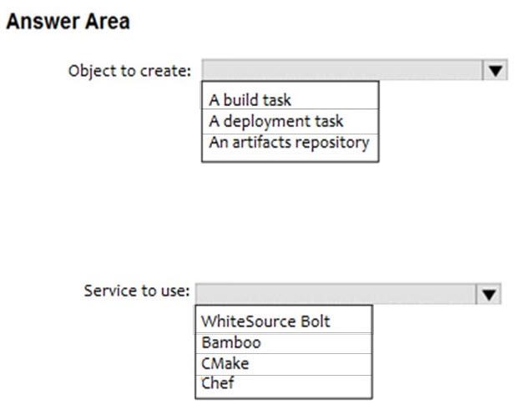
Task: Expand the Service to use dropdown arrow
Action: coord(489,294)
